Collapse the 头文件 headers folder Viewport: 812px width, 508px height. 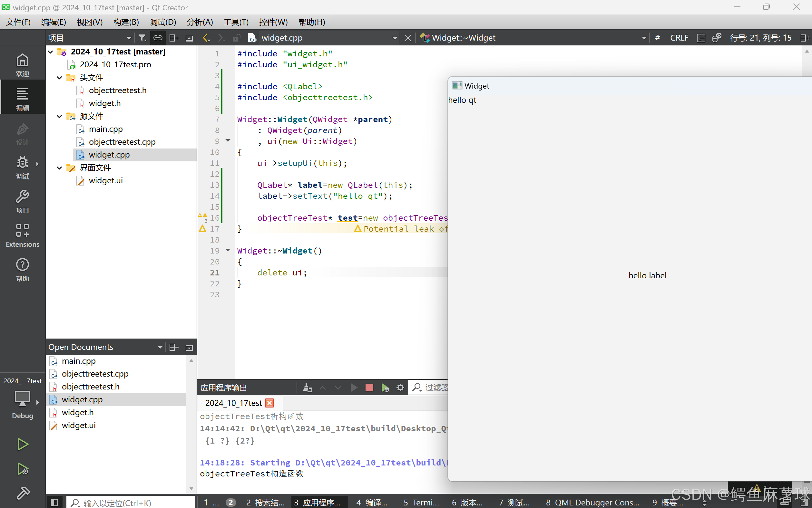click(x=60, y=78)
